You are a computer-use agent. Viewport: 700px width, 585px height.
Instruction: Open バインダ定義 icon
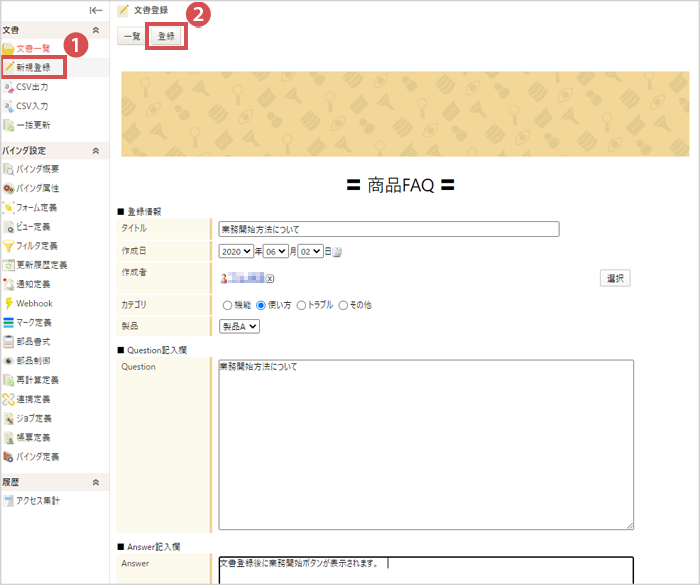8,456
